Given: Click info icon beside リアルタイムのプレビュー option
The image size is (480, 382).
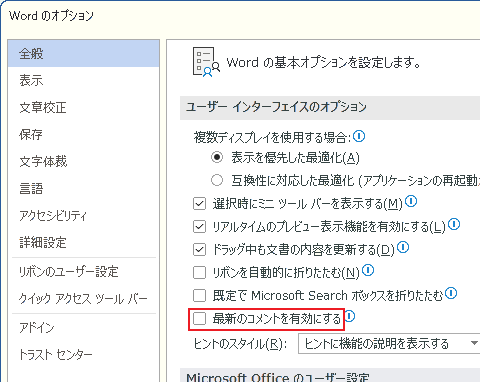Looking at the screenshot, I should pos(454,224).
